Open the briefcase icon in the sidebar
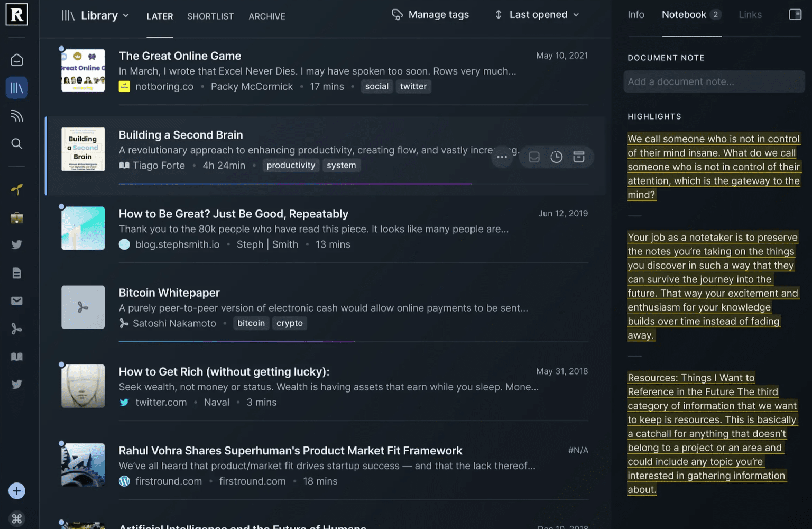Image resolution: width=812 pixels, height=529 pixels. click(x=17, y=218)
